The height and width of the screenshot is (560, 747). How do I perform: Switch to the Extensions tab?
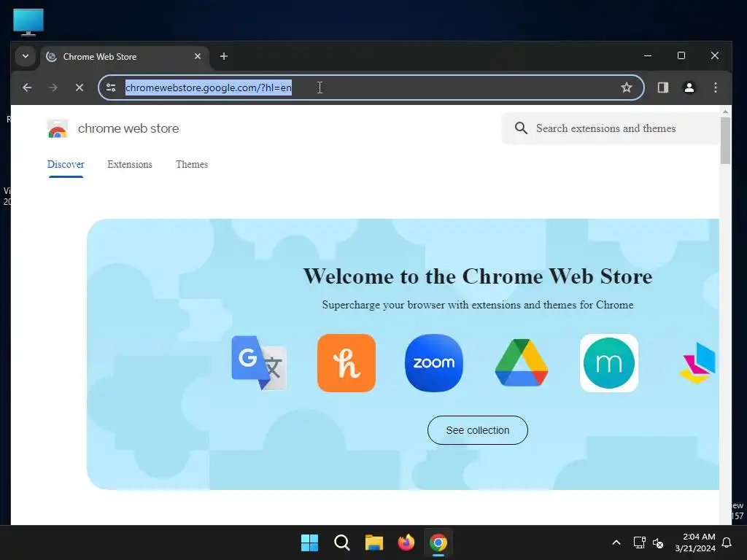(130, 164)
